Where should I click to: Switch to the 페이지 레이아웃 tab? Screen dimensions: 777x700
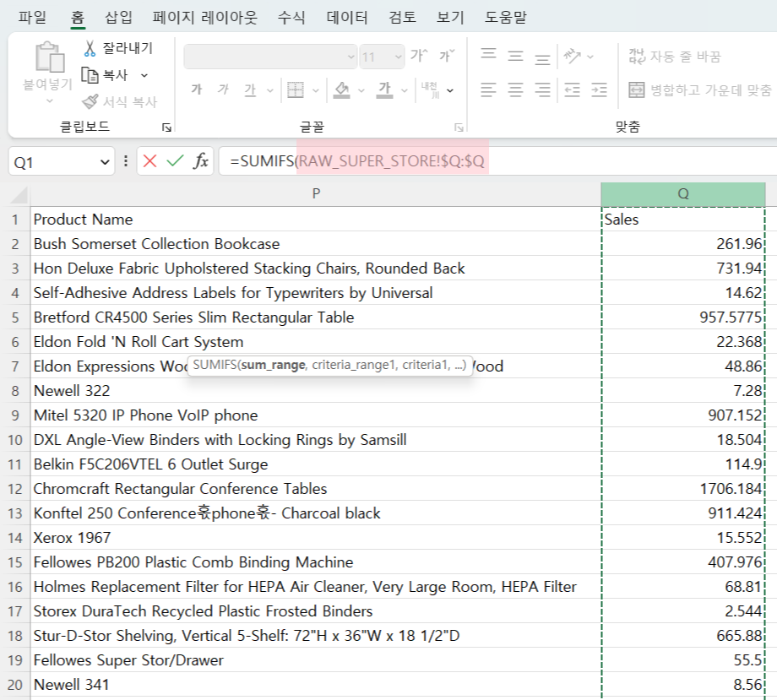pyautogui.click(x=204, y=18)
